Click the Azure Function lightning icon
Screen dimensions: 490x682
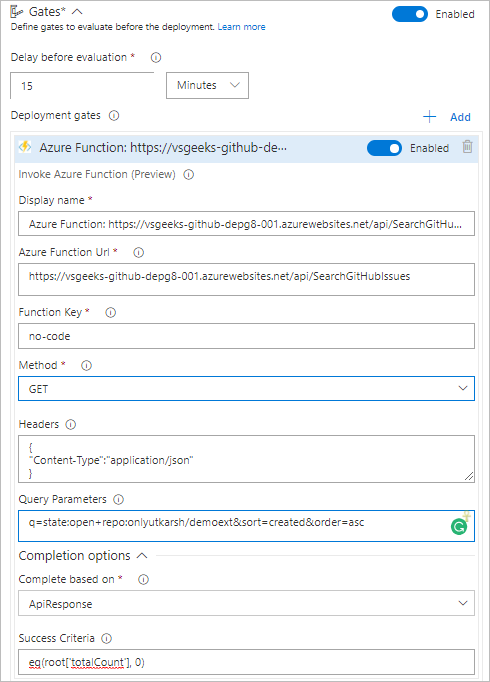point(25,147)
